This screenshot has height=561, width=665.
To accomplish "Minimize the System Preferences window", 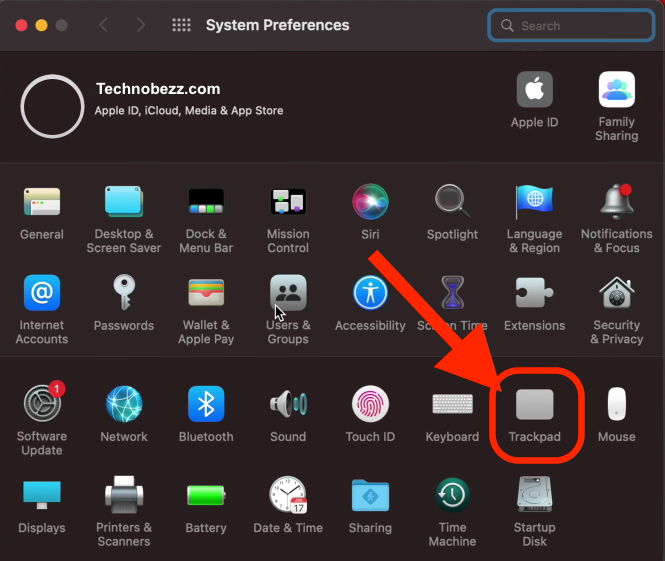I will (x=42, y=25).
